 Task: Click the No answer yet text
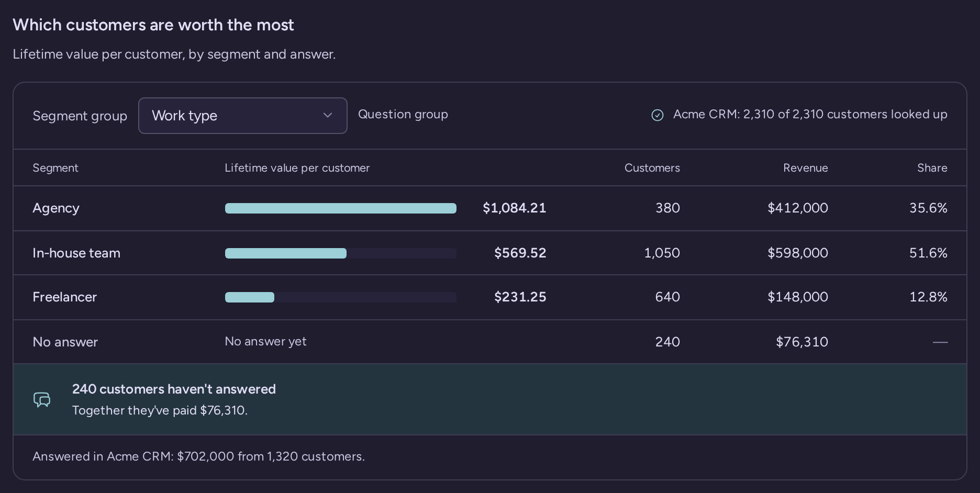tap(266, 342)
